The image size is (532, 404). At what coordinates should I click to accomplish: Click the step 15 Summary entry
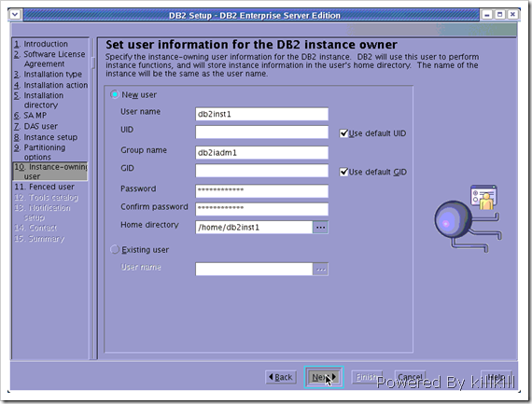point(39,239)
